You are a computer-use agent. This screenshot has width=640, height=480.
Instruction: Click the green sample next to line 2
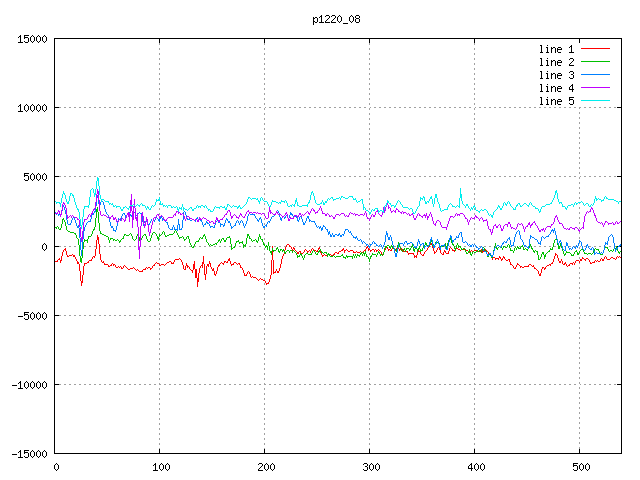[x=596, y=62]
